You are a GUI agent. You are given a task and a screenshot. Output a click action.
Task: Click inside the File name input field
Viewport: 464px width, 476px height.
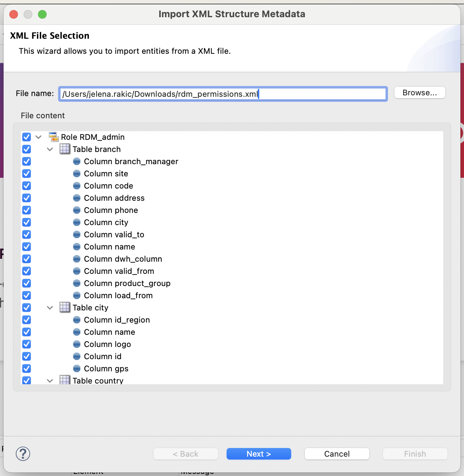[x=222, y=94]
